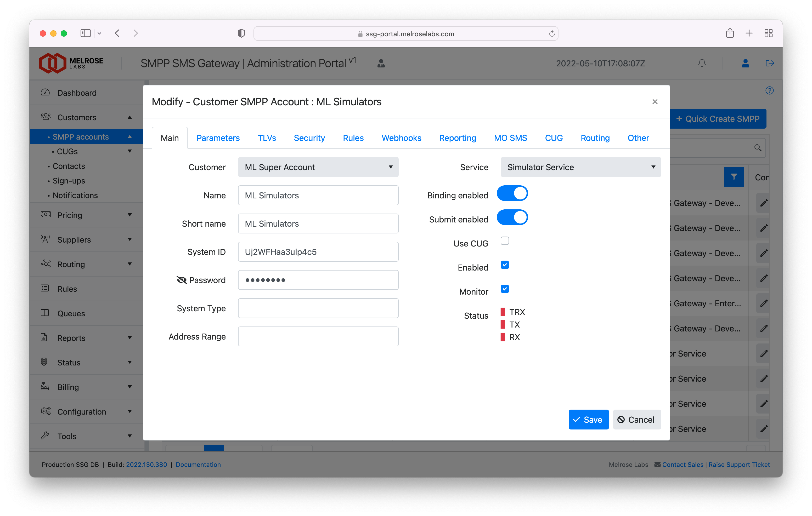Image resolution: width=812 pixels, height=516 pixels.
Task: Toggle the Binding enabled switch
Action: click(512, 194)
